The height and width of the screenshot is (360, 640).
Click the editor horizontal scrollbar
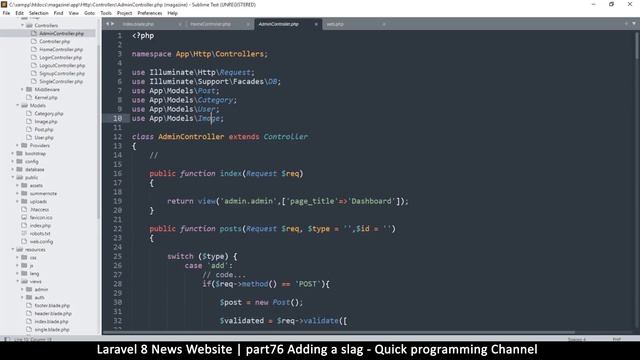tap(339, 332)
